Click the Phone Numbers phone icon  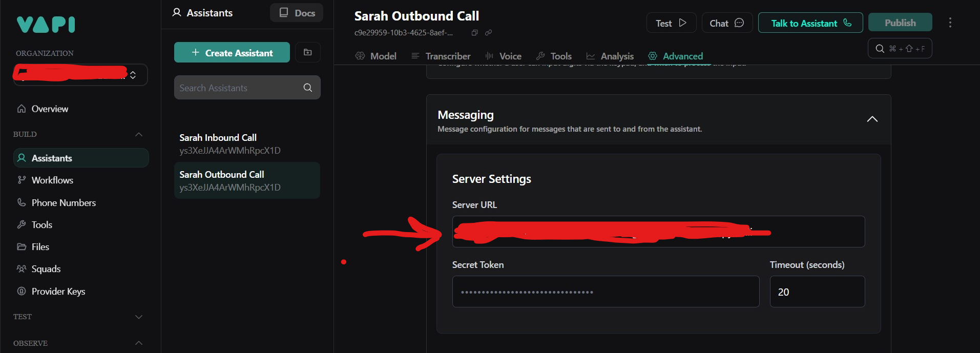pyautogui.click(x=22, y=202)
